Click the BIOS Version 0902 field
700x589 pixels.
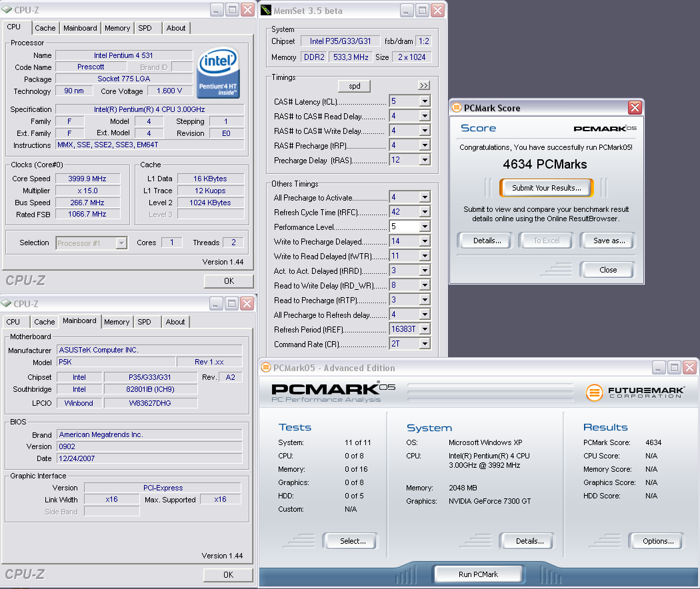[149, 446]
